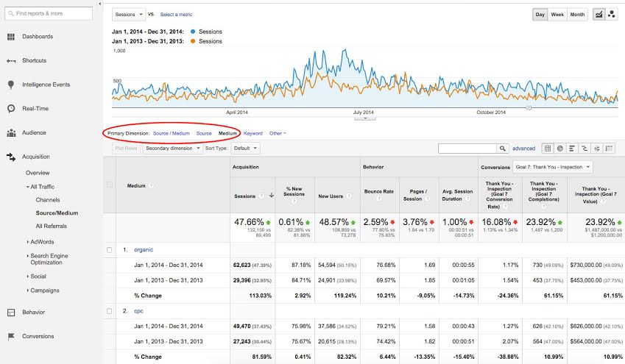
Task: Tick the organic row checkbox
Action: [x=110, y=250]
